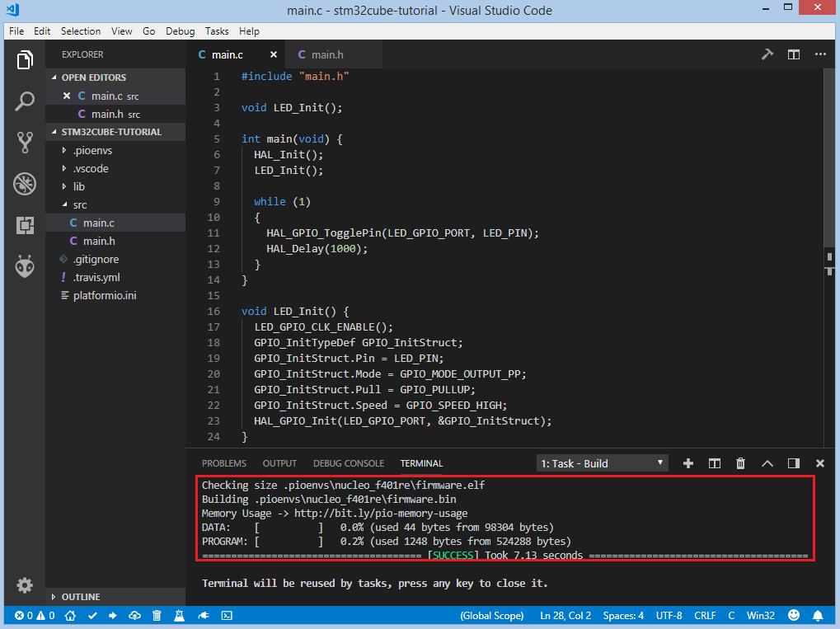Click line 12 HAL_Delay(1000) in editor

tap(317, 249)
